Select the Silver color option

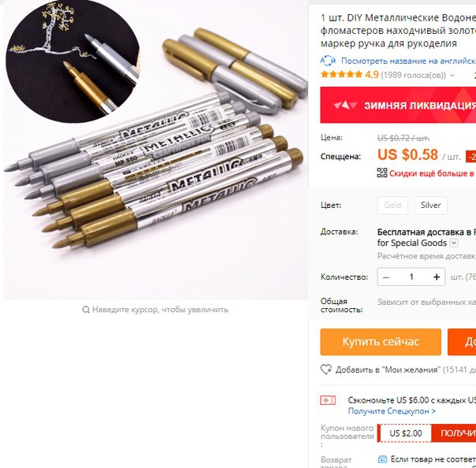point(430,206)
